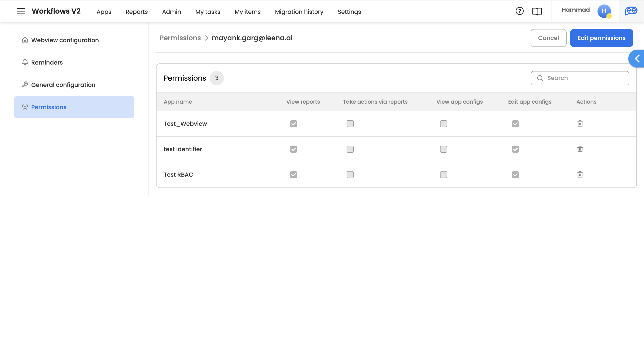Open the documentation book icon
Image resolution: width=644 pixels, height=348 pixels.
[x=537, y=11]
